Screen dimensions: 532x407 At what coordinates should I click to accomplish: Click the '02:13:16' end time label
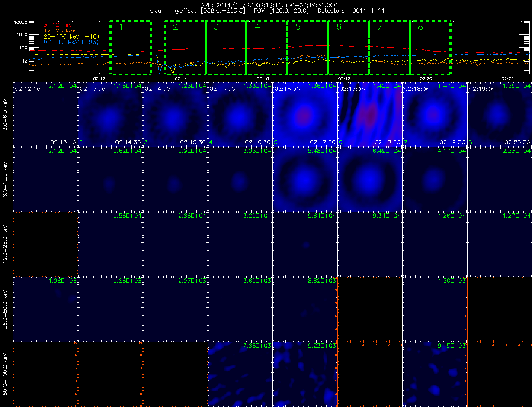coord(63,142)
